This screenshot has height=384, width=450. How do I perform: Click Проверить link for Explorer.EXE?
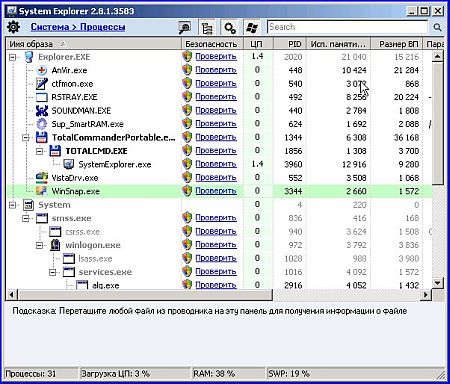(216, 57)
